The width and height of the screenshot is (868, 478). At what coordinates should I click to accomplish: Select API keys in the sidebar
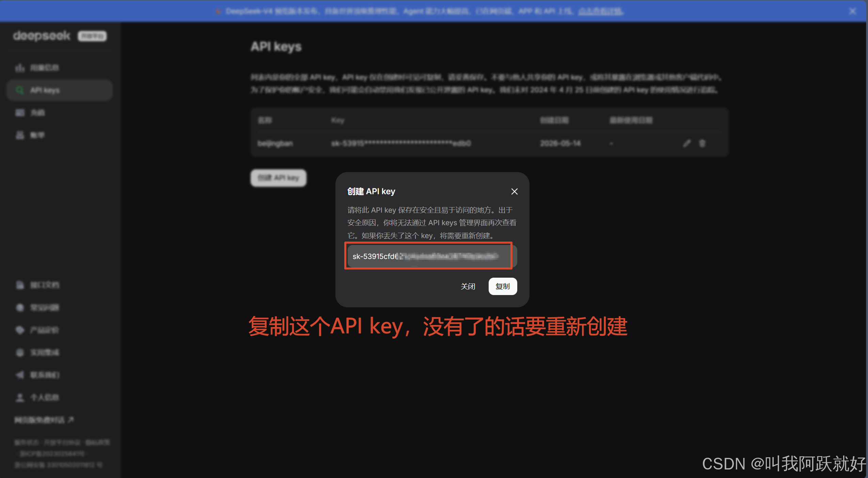pos(60,90)
